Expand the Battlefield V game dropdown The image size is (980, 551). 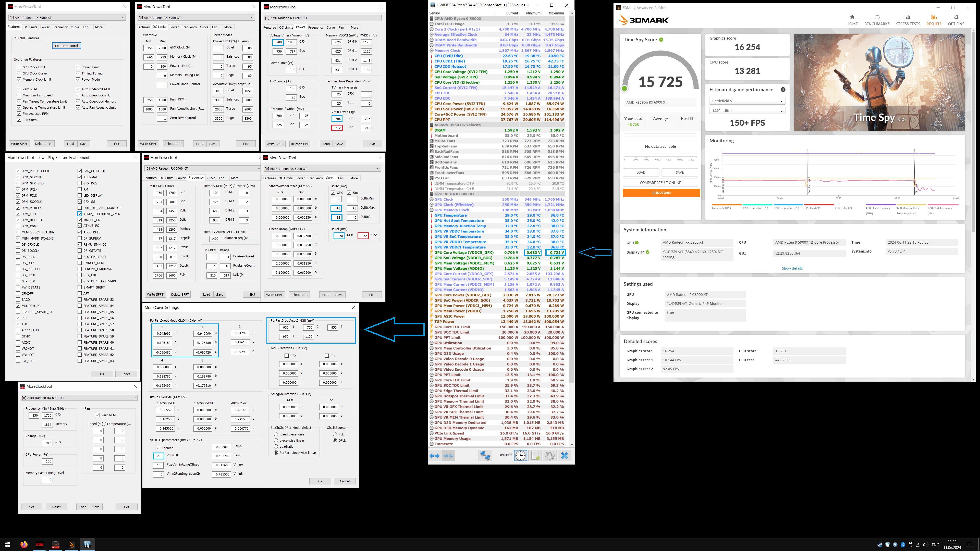click(x=747, y=101)
